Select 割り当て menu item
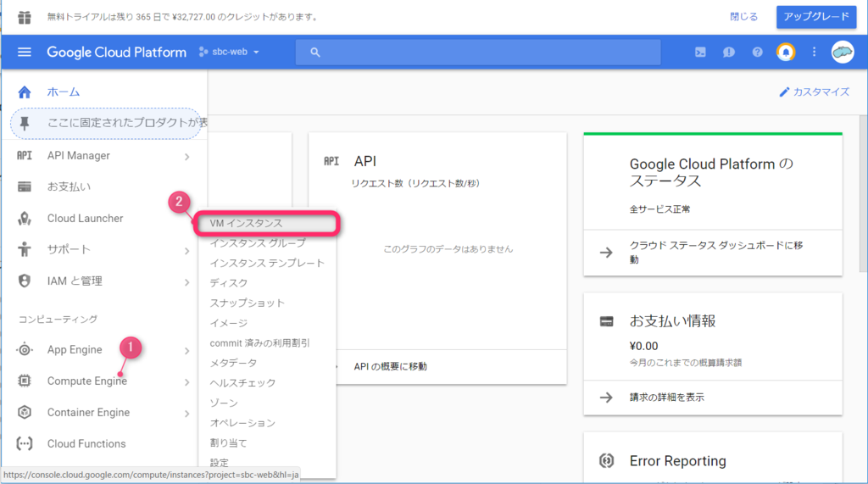This screenshot has width=868, height=484. point(267,443)
